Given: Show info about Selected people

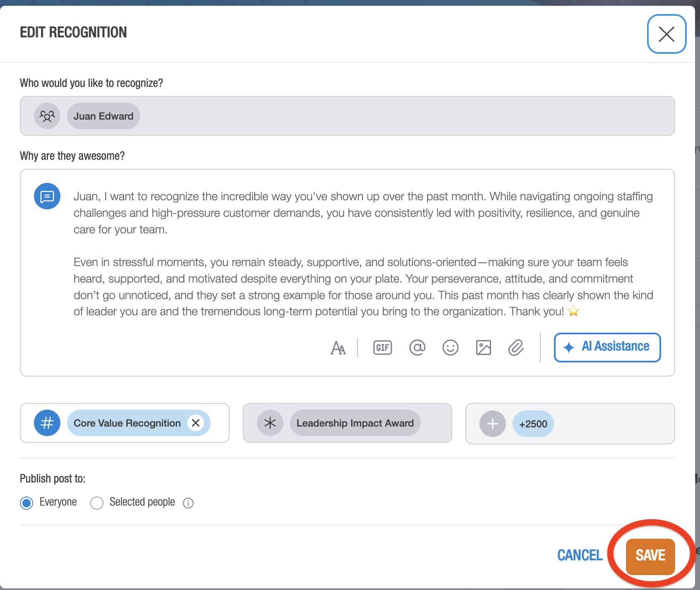Looking at the screenshot, I should (x=188, y=503).
